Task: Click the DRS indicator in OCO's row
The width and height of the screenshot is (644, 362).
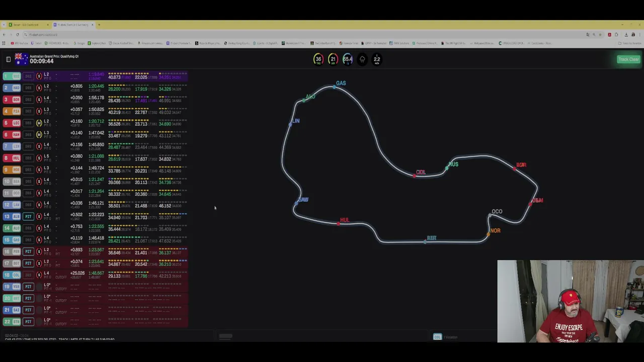Action: pos(28,193)
